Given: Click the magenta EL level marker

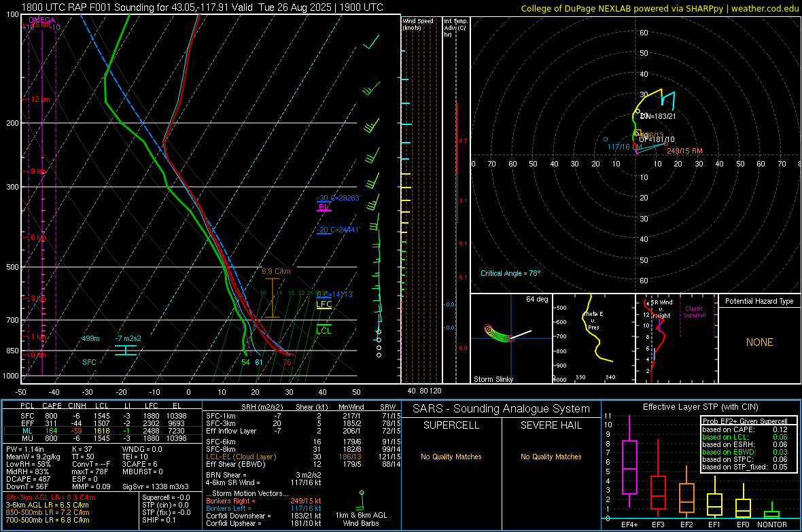Looking at the screenshot, I should click(x=324, y=208).
